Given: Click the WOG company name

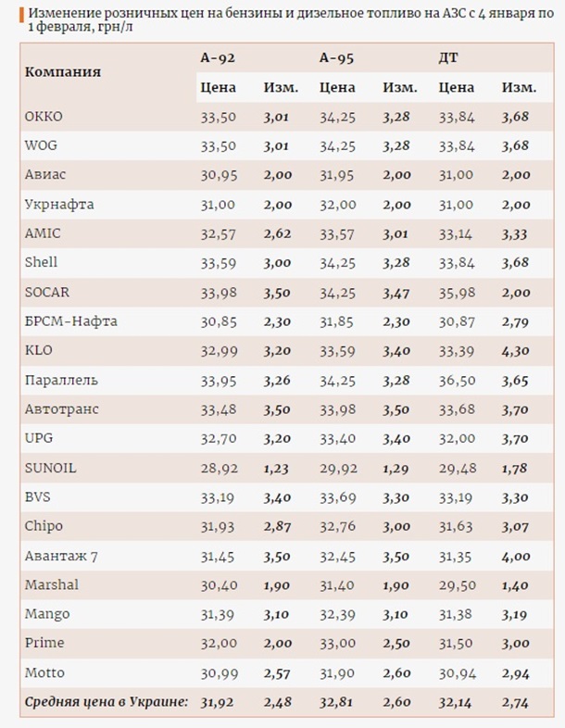Looking at the screenshot, I should (42, 145).
